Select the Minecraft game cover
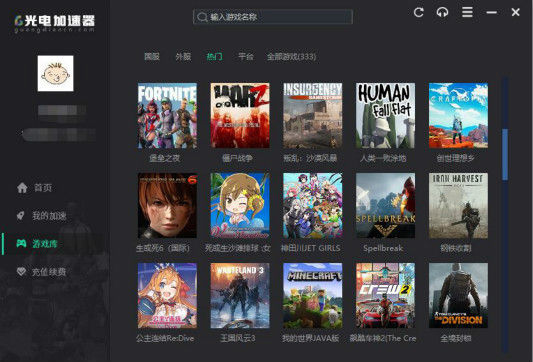Screen dimensions: 533x362 (313, 295)
